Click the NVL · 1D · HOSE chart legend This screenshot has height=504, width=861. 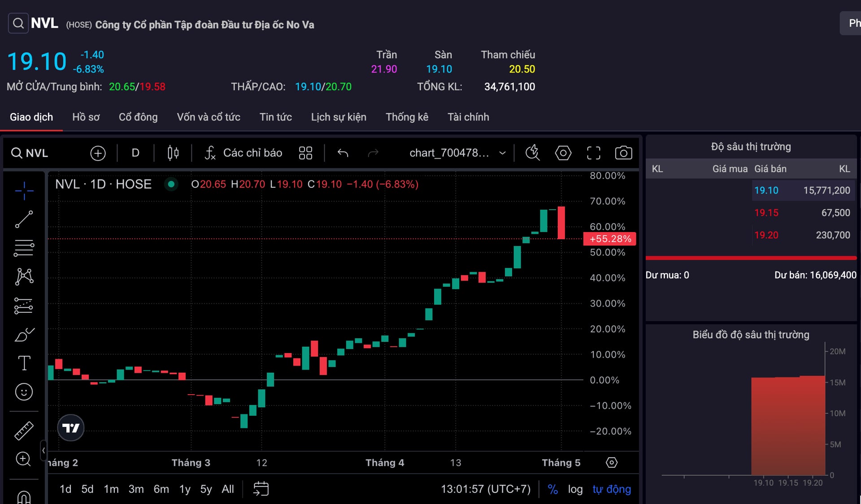(x=103, y=184)
